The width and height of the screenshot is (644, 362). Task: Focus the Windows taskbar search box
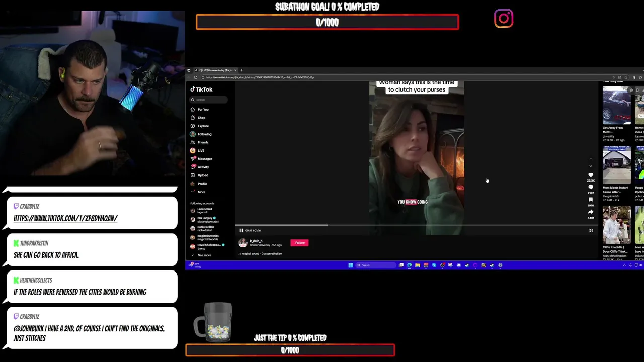(375, 265)
